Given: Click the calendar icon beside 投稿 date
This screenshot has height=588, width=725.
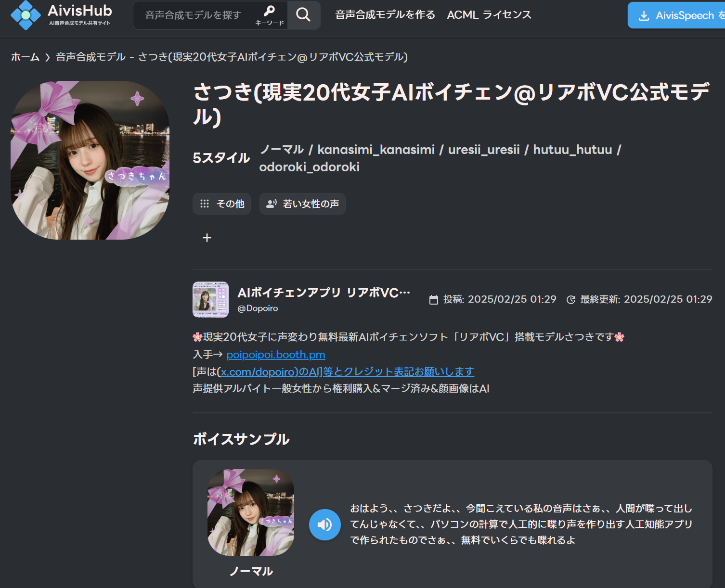Looking at the screenshot, I should (434, 300).
